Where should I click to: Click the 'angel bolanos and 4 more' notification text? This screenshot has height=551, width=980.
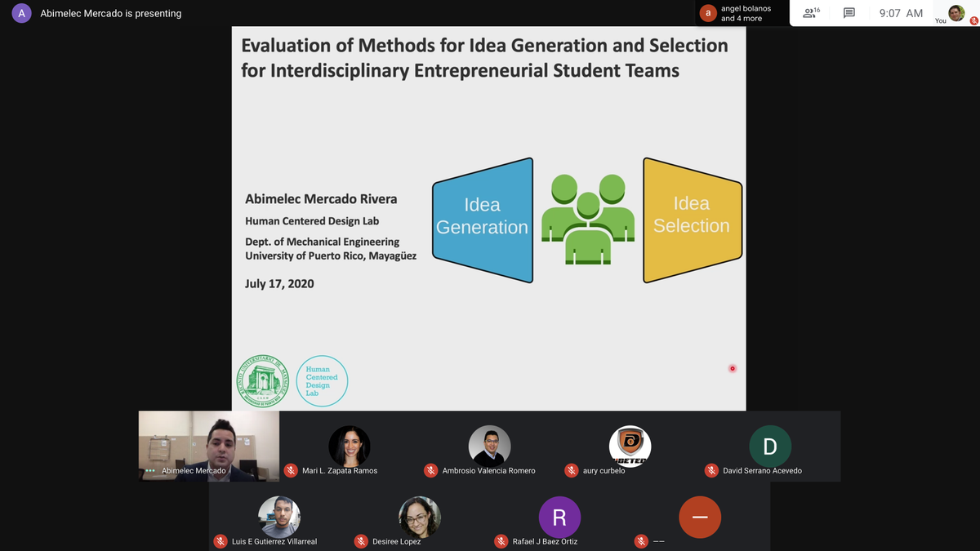[745, 13]
